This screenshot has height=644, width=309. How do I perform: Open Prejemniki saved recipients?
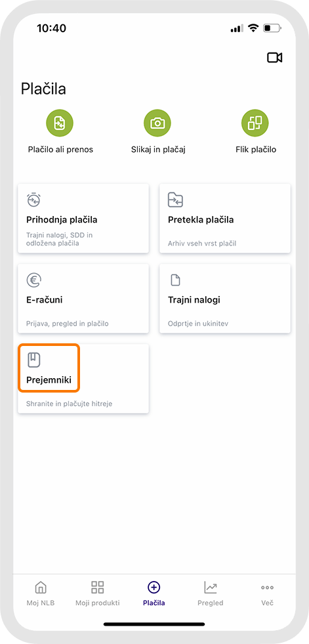pyautogui.click(x=83, y=378)
